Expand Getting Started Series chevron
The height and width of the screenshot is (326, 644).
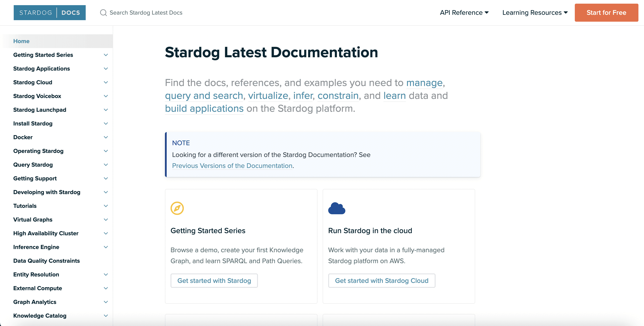(x=106, y=55)
